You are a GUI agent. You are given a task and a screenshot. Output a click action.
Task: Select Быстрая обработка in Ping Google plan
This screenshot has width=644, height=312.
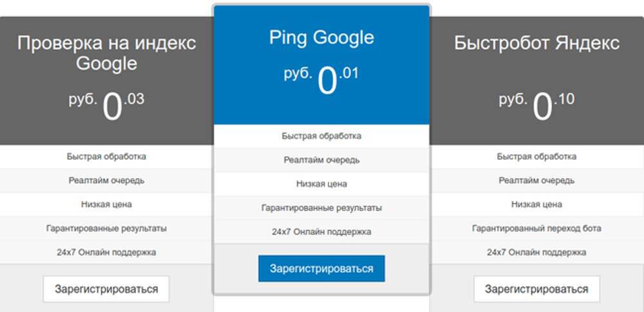click(x=321, y=136)
